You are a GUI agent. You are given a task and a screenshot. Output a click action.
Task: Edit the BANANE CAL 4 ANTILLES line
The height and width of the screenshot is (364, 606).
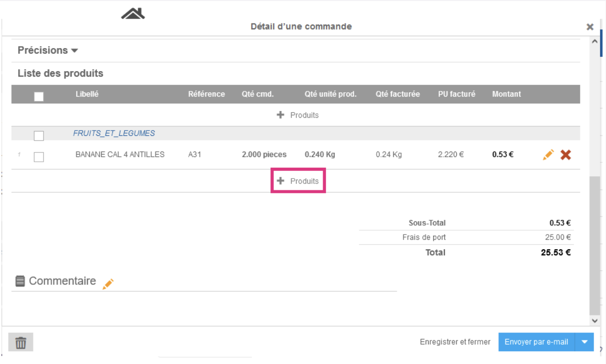(x=549, y=155)
